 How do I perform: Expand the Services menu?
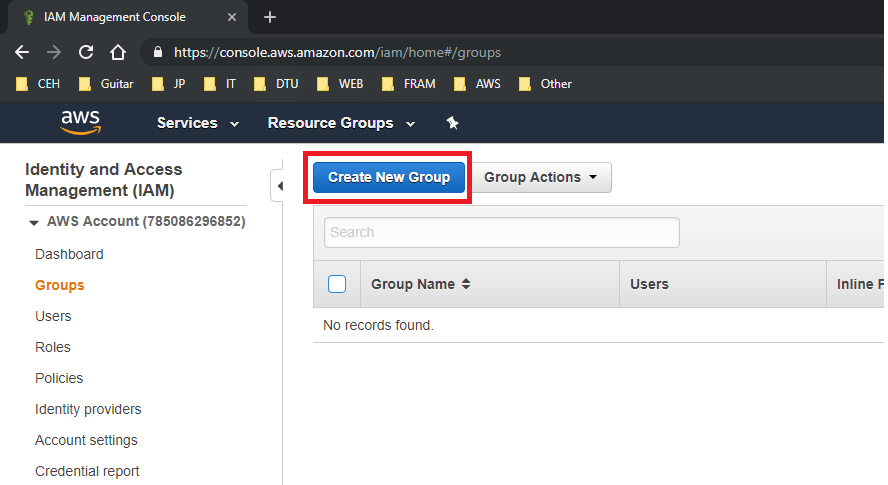[x=198, y=123]
